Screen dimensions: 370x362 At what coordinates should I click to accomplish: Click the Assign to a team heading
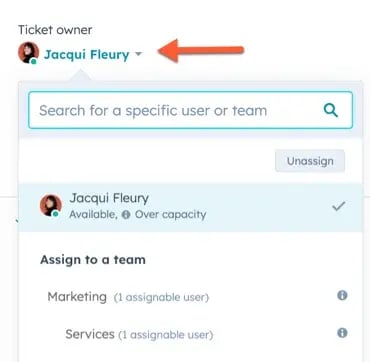coord(93,260)
